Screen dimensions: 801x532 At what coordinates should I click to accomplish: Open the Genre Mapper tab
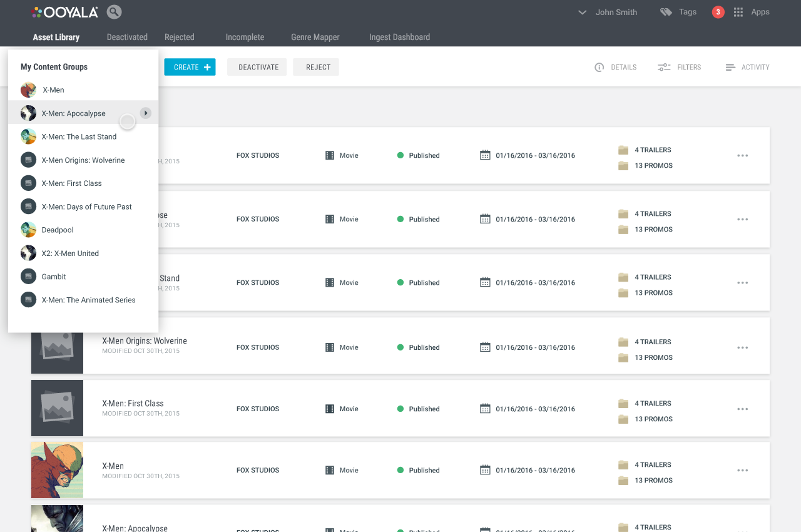pos(315,37)
